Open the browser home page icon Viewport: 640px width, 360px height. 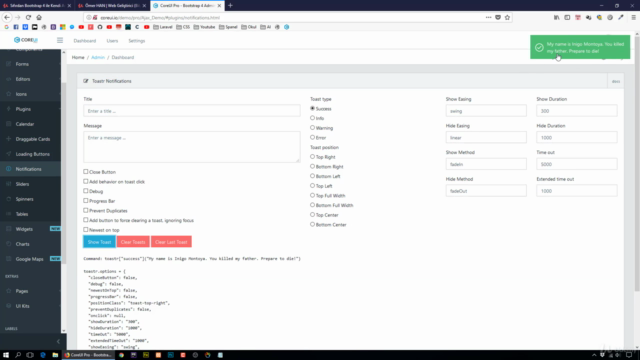[x=39, y=18]
